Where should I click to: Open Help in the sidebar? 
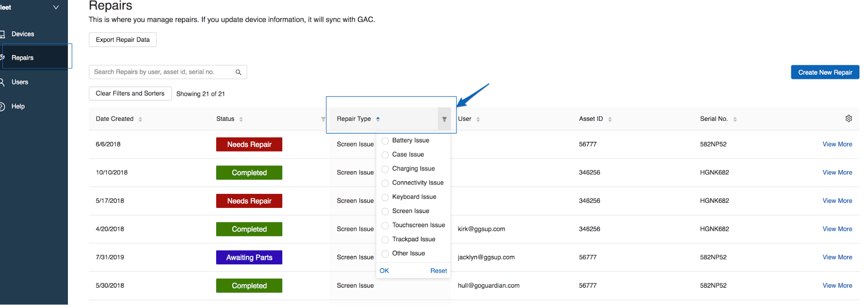(18, 106)
